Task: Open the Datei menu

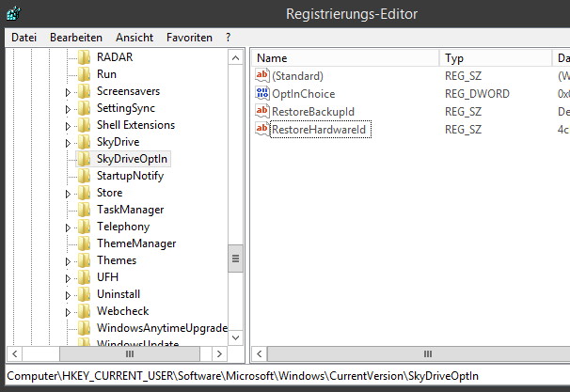Action: [24, 38]
